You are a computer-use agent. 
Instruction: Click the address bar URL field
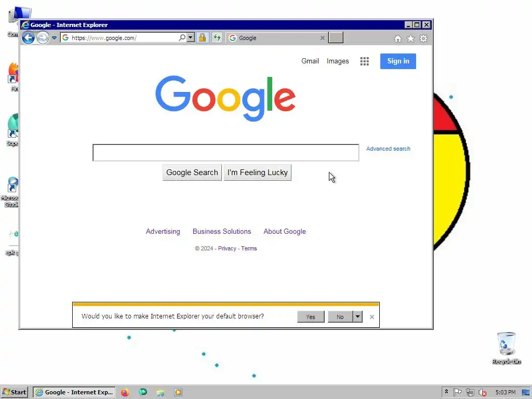123,37
